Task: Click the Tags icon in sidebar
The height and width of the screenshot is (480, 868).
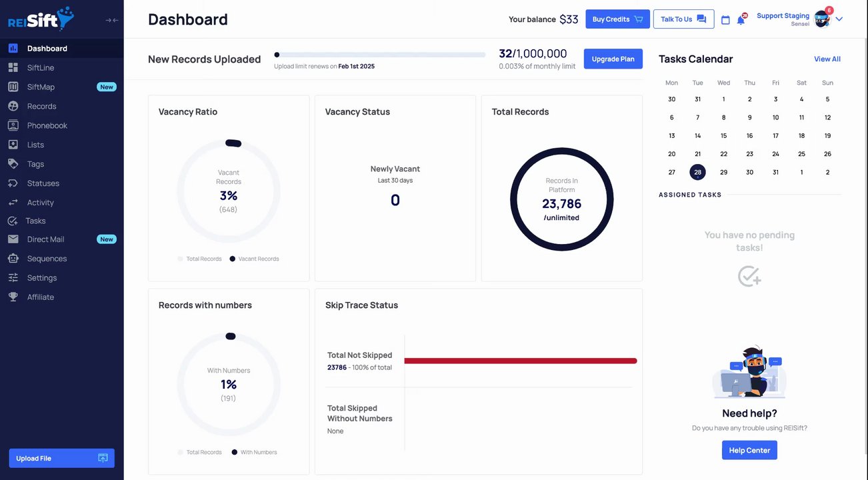Action: click(13, 164)
